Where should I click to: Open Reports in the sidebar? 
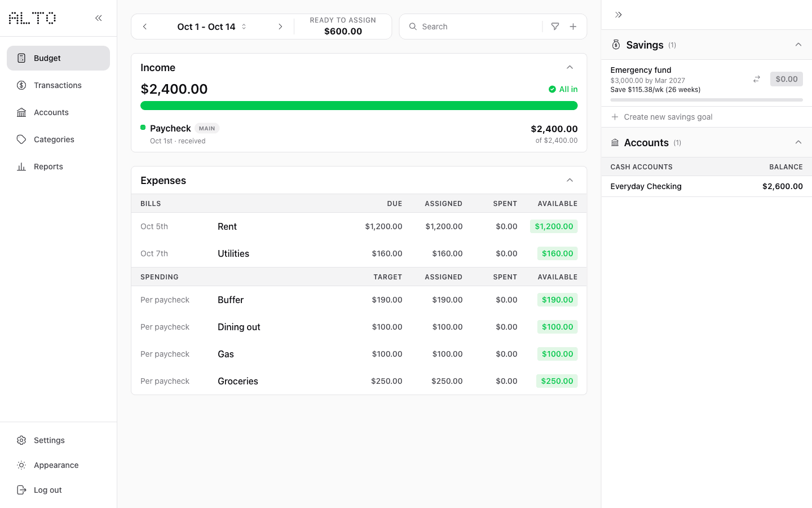click(58, 167)
